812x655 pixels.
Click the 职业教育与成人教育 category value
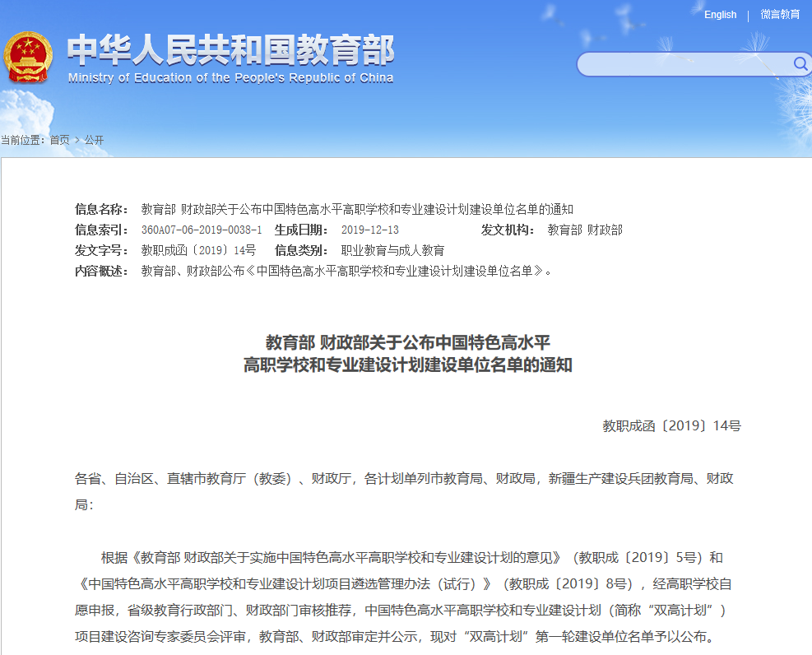pyautogui.click(x=392, y=250)
